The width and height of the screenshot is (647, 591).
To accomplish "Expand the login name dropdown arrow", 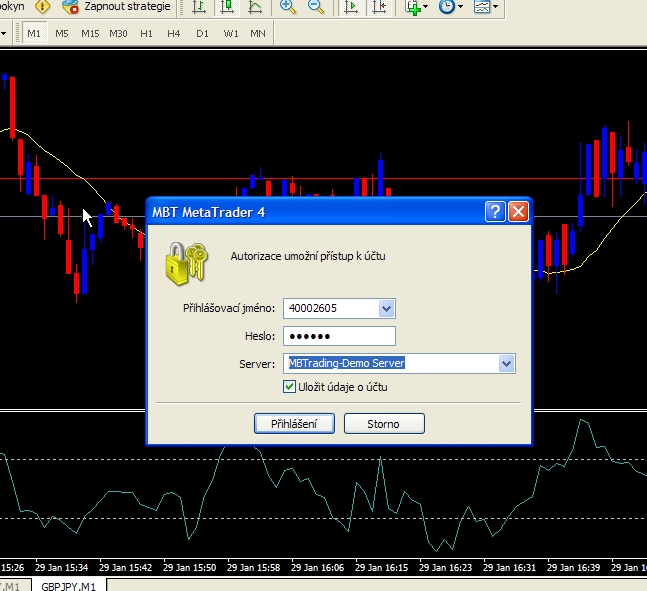I will pos(387,308).
